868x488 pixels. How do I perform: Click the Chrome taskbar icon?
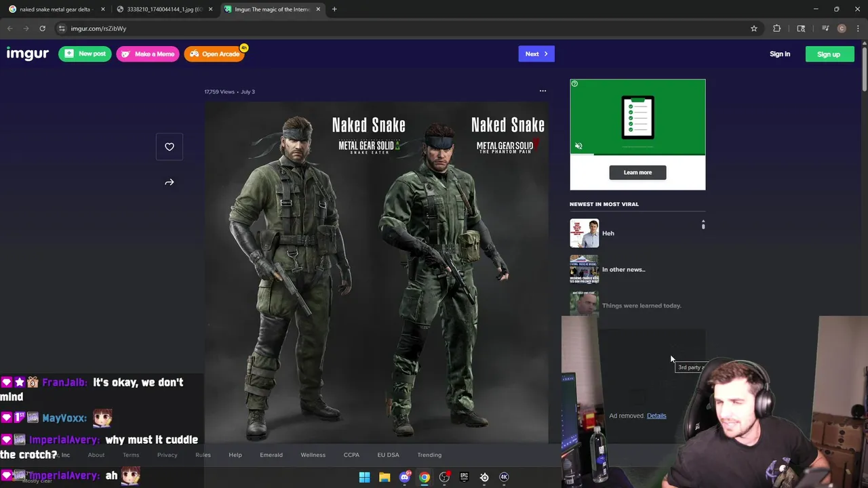point(425,477)
